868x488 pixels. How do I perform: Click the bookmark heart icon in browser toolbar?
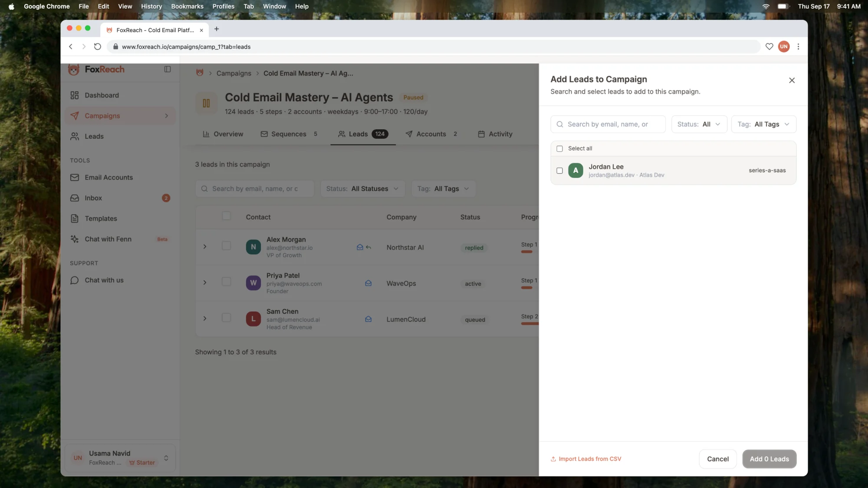click(x=769, y=46)
